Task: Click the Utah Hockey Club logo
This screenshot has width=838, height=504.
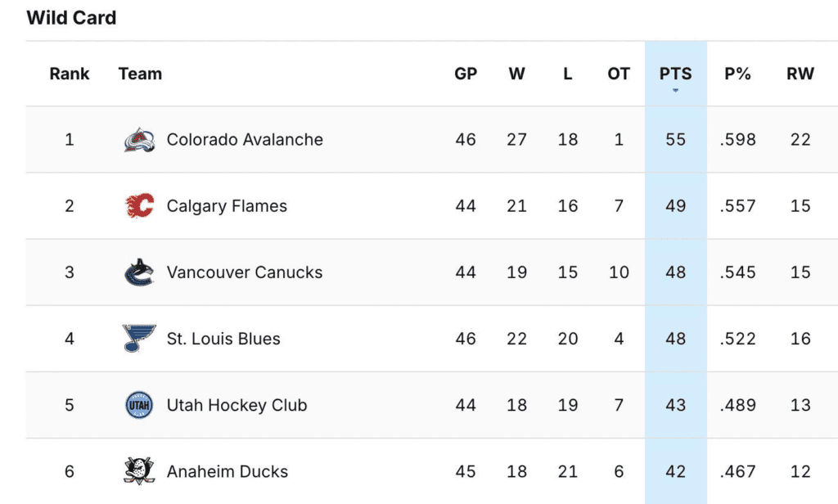Action: [x=139, y=405]
